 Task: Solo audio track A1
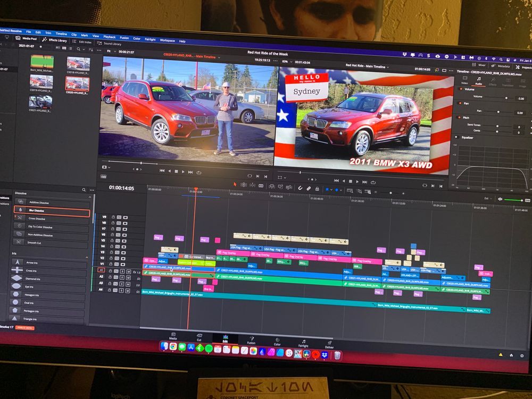(123, 271)
